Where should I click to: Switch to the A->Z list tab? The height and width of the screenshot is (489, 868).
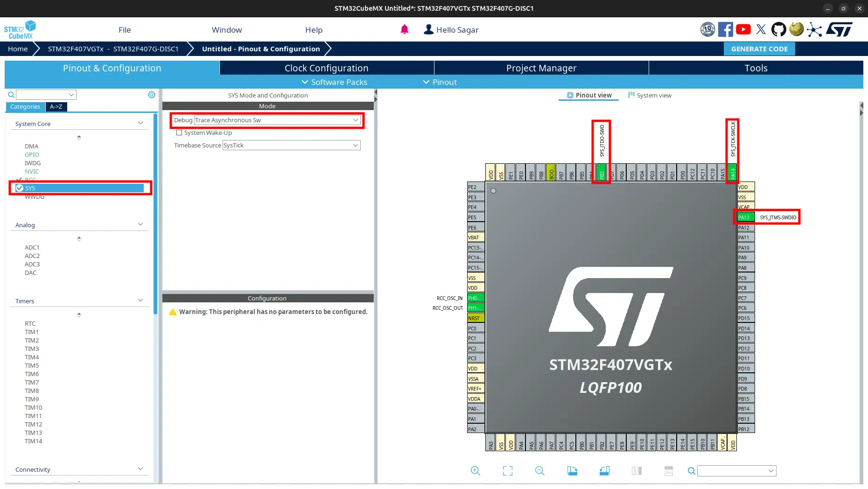click(x=56, y=107)
